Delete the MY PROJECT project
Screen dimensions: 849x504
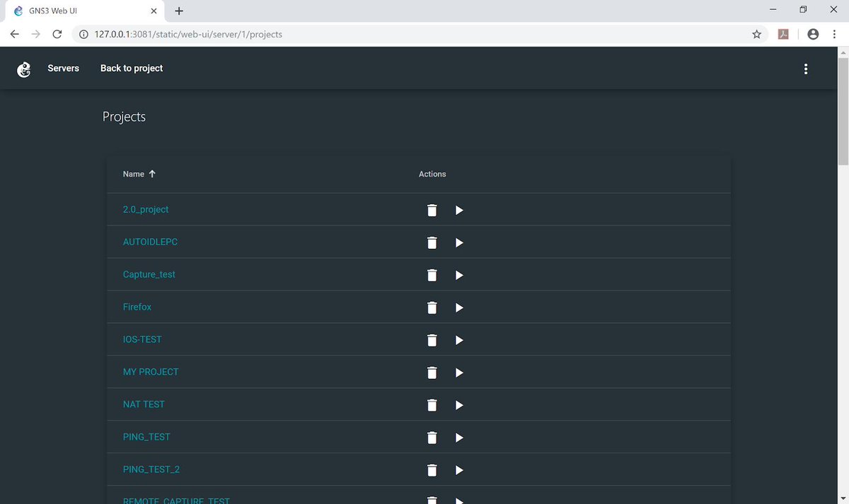pyautogui.click(x=432, y=373)
